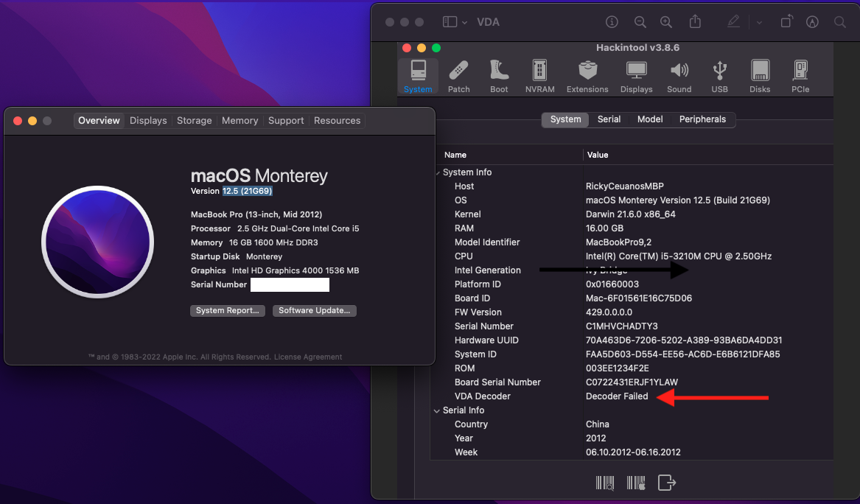Click the macOS Monterey logo image
The height and width of the screenshot is (504, 860).
click(x=97, y=242)
